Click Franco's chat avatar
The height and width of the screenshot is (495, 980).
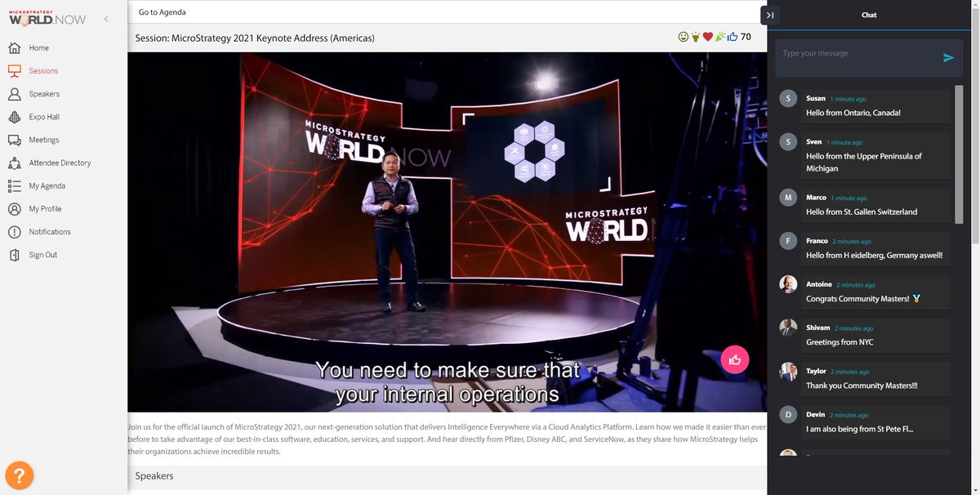[788, 241]
